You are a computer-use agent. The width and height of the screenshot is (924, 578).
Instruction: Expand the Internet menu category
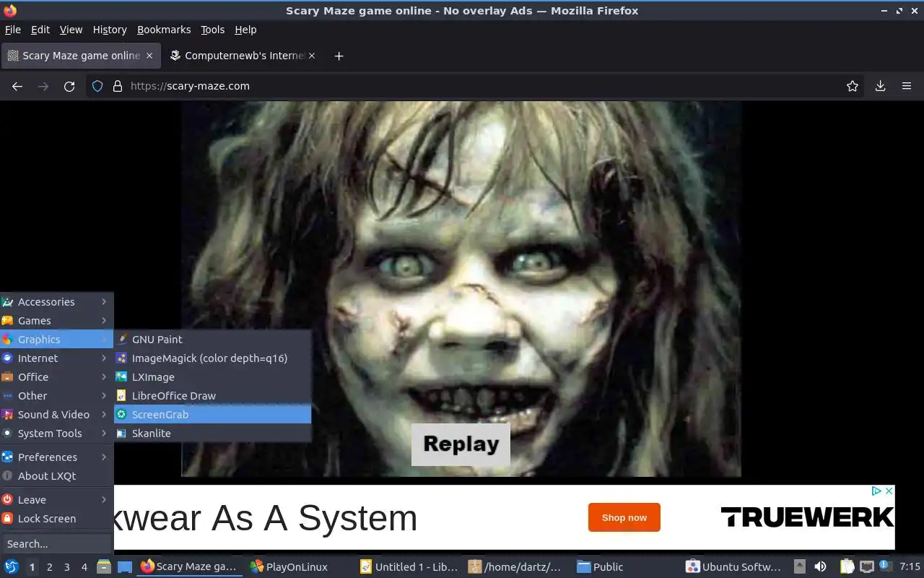(x=56, y=358)
